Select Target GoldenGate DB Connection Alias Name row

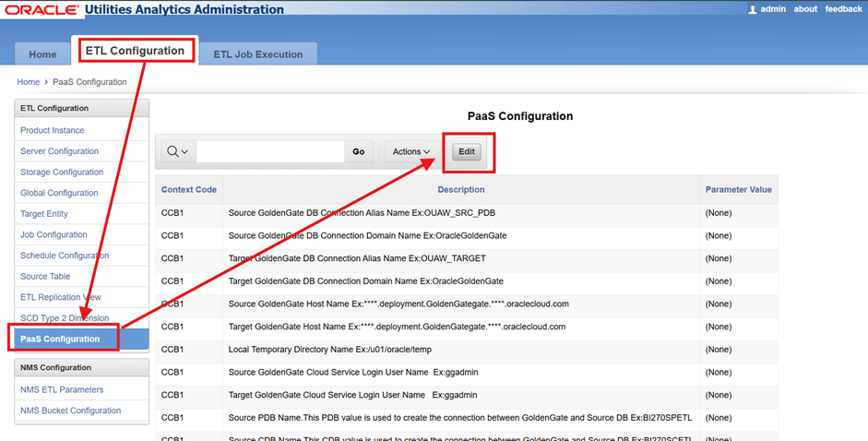[x=466, y=258]
